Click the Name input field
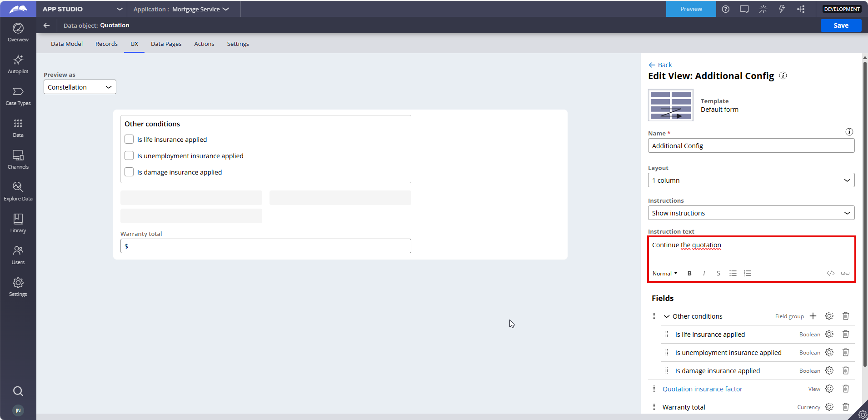868x420 pixels. pos(751,145)
